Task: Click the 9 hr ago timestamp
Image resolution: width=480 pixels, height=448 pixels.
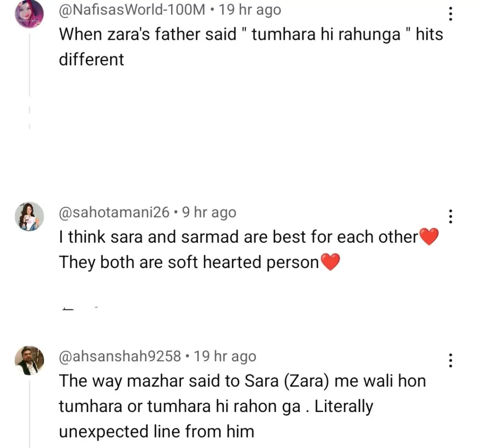Action: pos(209,212)
